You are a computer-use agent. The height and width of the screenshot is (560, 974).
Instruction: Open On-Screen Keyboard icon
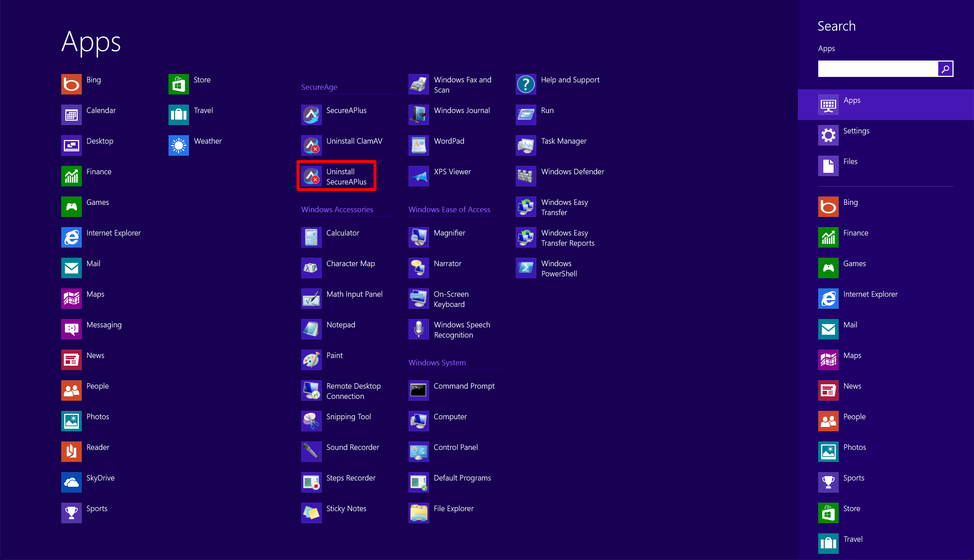418,299
